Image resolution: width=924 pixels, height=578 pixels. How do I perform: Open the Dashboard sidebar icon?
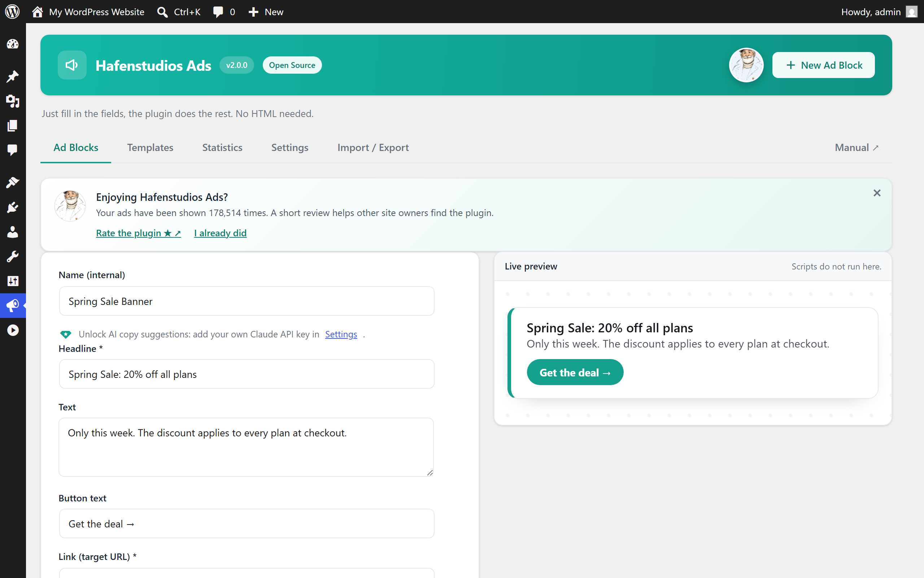[13, 44]
